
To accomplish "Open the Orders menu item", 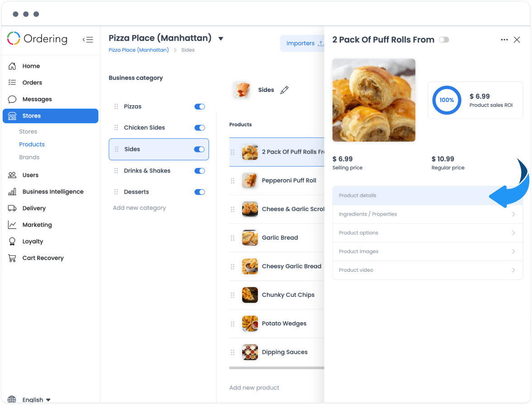I will click(x=32, y=82).
